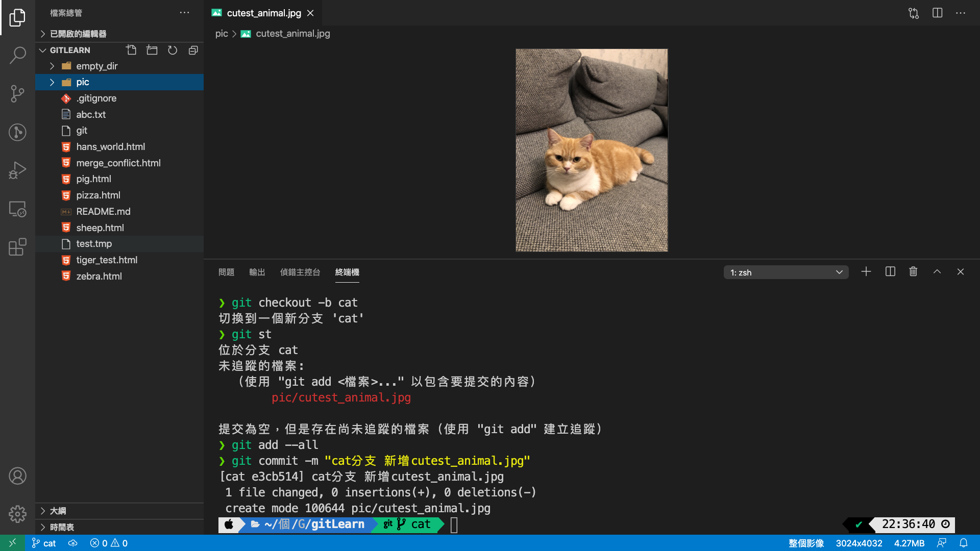Screen dimensions: 980x551
Task: Click the cat image preview
Action: click(x=592, y=150)
